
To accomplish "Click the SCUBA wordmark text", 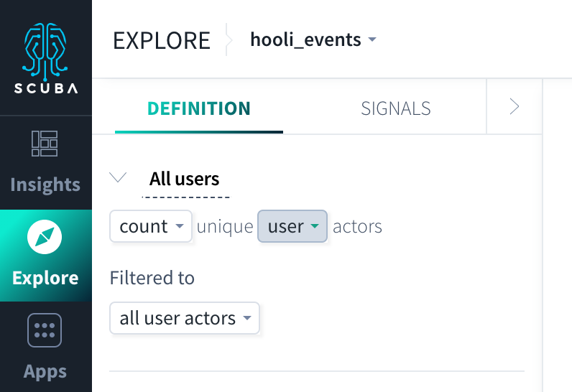I will point(45,88).
